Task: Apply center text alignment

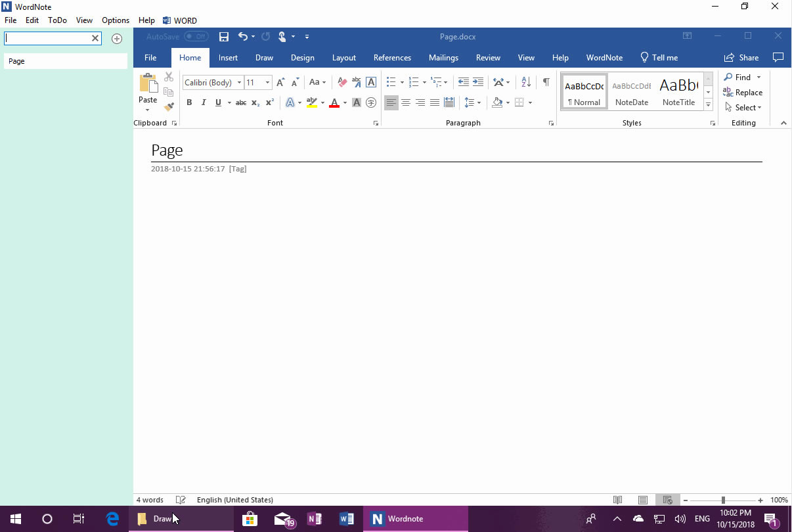Action: (x=406, y=102)
